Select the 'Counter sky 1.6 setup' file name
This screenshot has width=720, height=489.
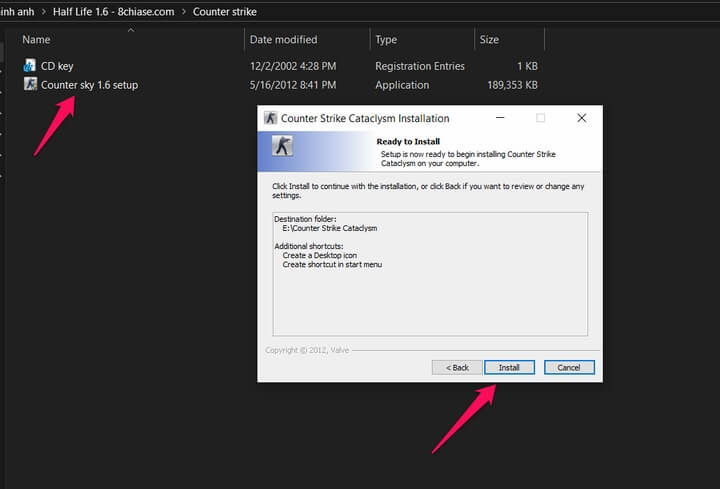pyautogui.click(x=90, y=85)
